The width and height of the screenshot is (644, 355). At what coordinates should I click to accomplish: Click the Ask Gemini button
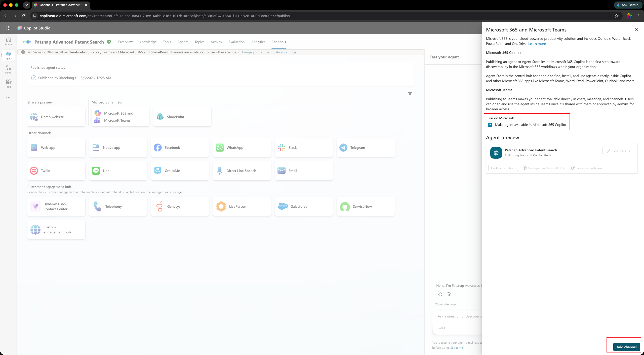628,5
